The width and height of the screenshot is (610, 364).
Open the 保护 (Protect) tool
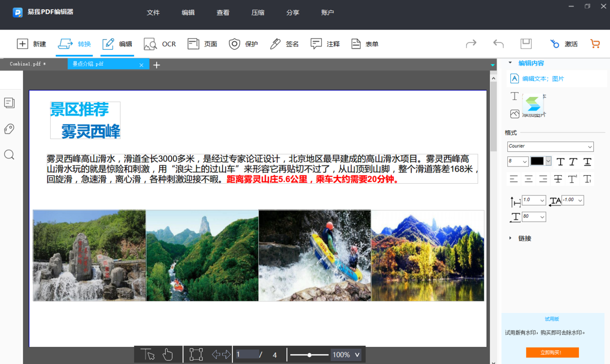pyautogui.click(x=243, y=44)
